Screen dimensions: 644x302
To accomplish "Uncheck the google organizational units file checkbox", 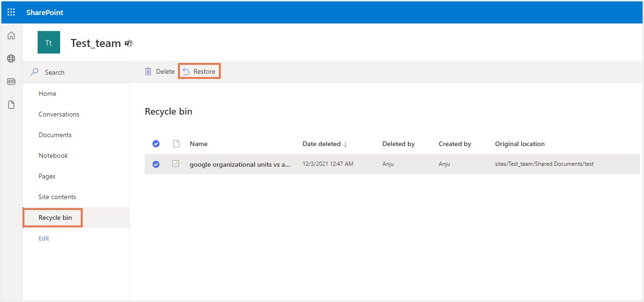I will [x=156, y=164].
